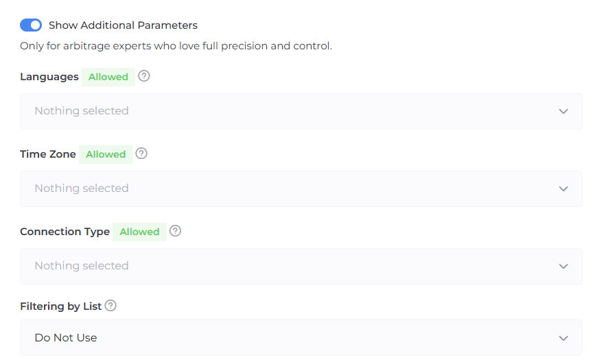Toggle the Show Additional Parameters switch
Viewport: 610px width, 364px height.
point(31,25)
